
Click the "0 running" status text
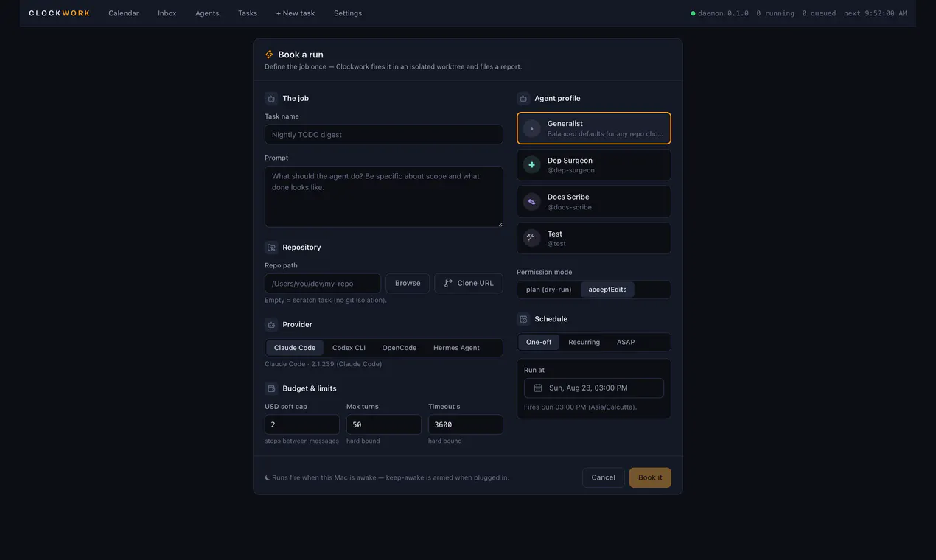click(775, 13)
